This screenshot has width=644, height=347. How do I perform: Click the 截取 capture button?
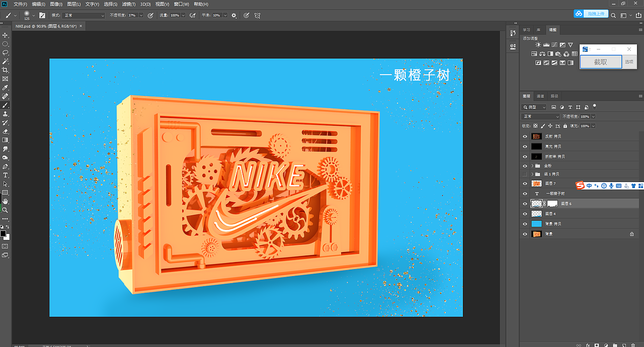(x=601, y=62)
